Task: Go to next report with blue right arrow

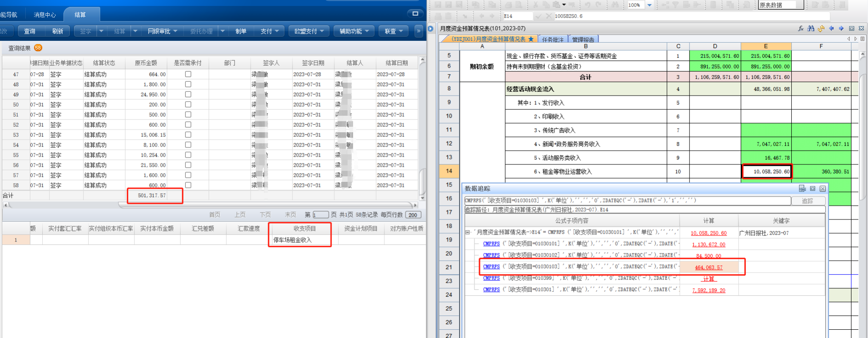Action: tap(841, 28)
